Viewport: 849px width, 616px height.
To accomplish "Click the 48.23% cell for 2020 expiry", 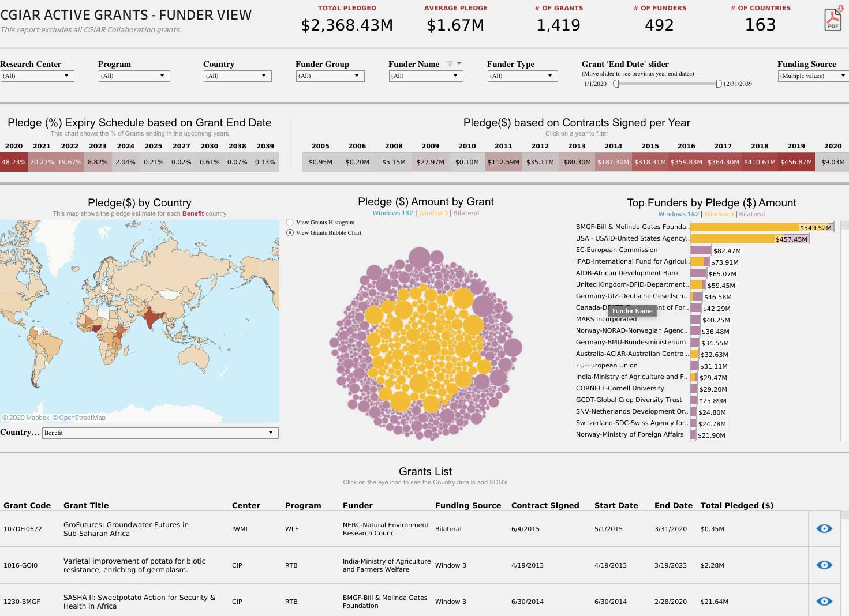I will pos(14,162).
